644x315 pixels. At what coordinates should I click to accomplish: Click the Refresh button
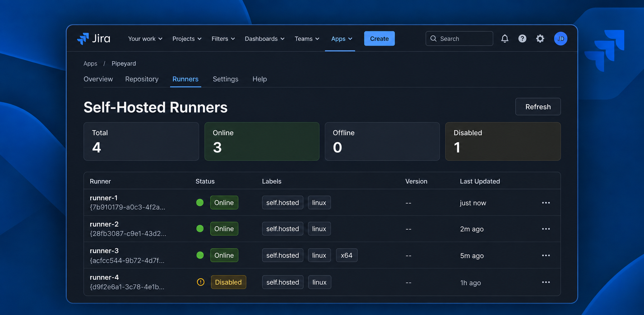pyautogui.click(x=538, y=107)
